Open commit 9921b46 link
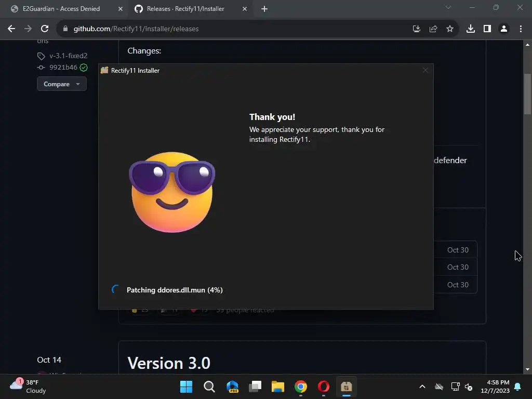The width and height of the screenshot is (532, 399). click(63, 67)
